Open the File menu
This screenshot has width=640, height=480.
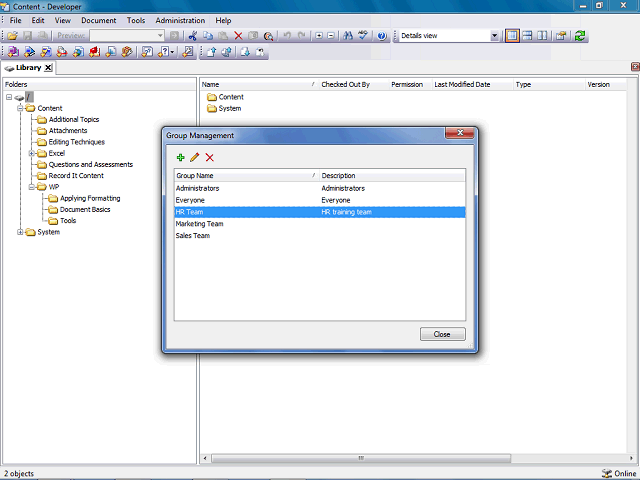[x=16, y=20]
